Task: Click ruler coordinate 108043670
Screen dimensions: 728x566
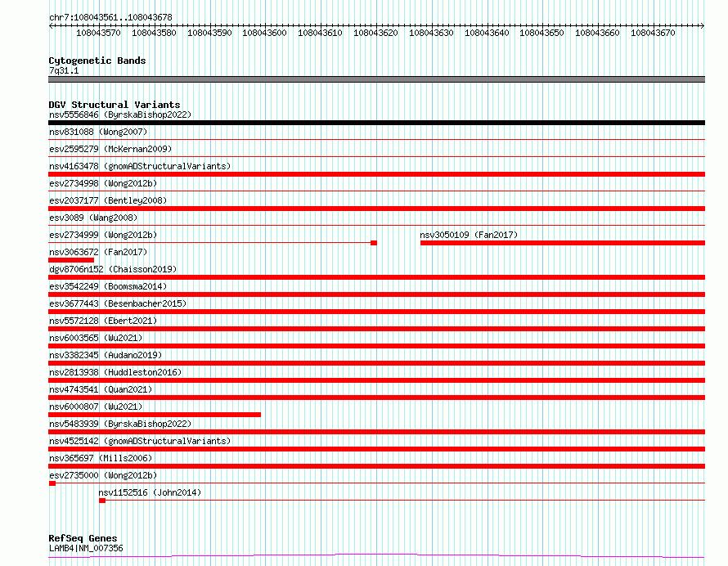Action: tap(653, 33)
